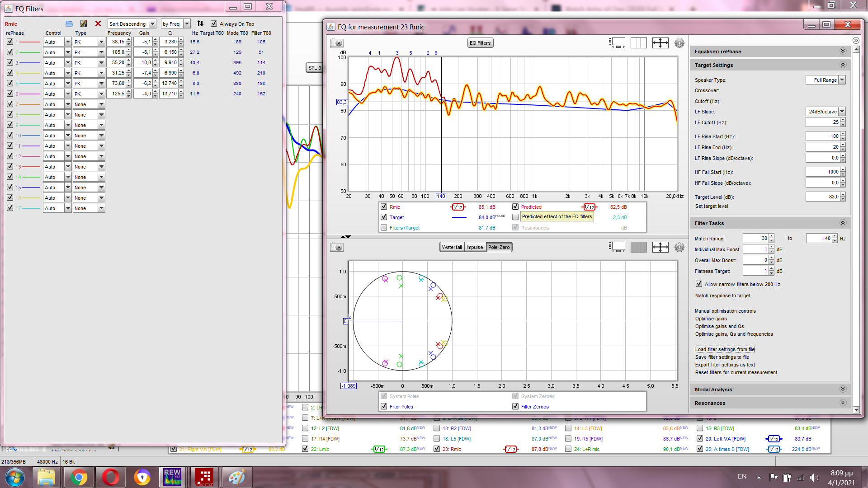Click lower graph limits crosshair icon
868x488 pixels.
click(x=660, y=247)
